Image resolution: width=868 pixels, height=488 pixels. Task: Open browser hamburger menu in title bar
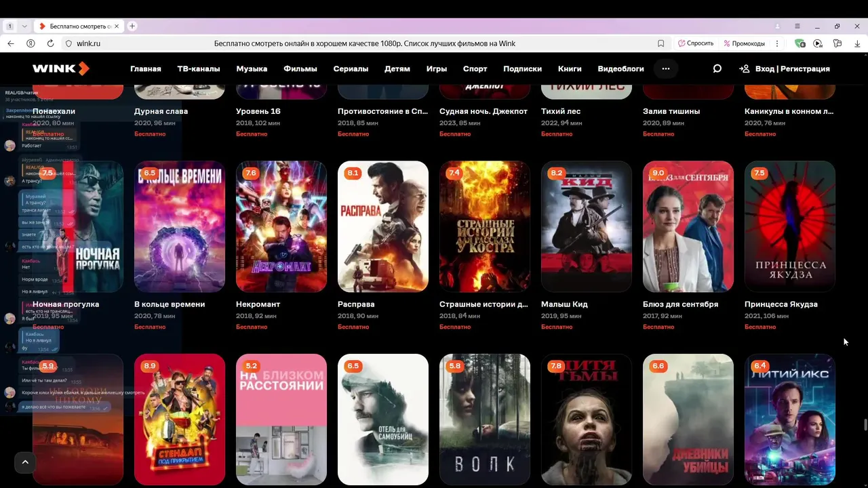pos(797,26)
